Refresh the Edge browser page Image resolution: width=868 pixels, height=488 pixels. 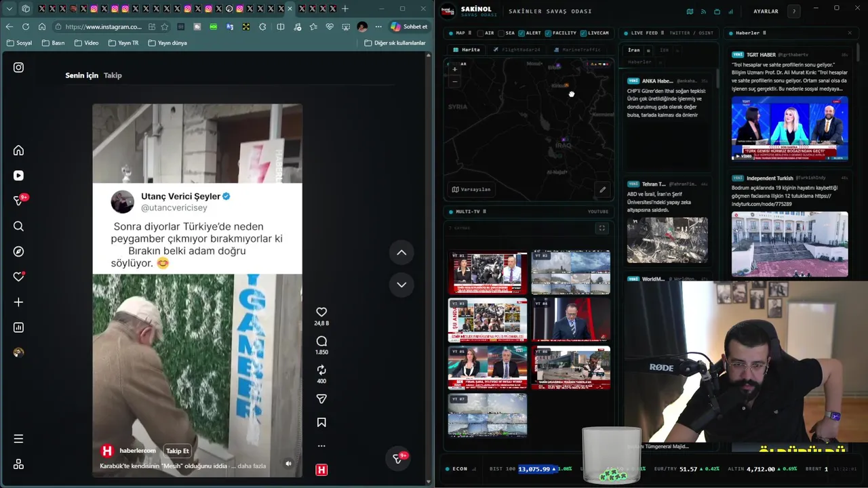pyautogui.click(x=25, y=26)
